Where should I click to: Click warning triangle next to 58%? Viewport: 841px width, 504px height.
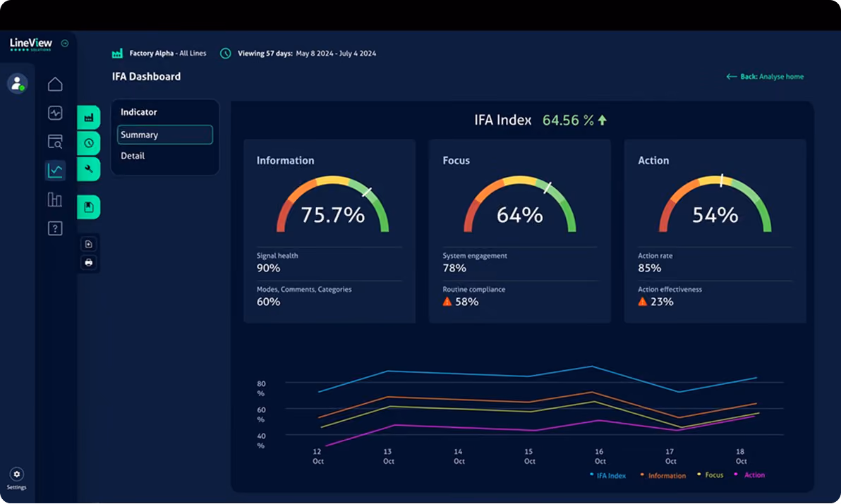[447, 302]
